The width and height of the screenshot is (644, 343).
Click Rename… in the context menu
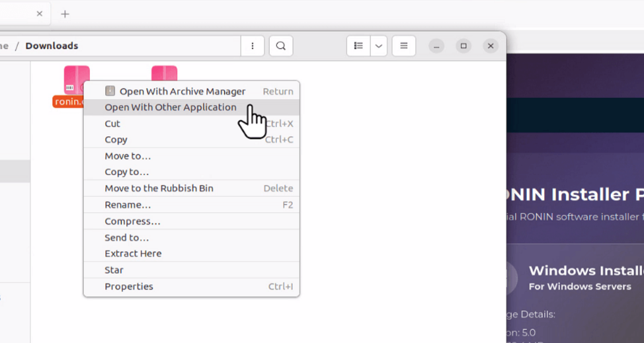point(128,205)
